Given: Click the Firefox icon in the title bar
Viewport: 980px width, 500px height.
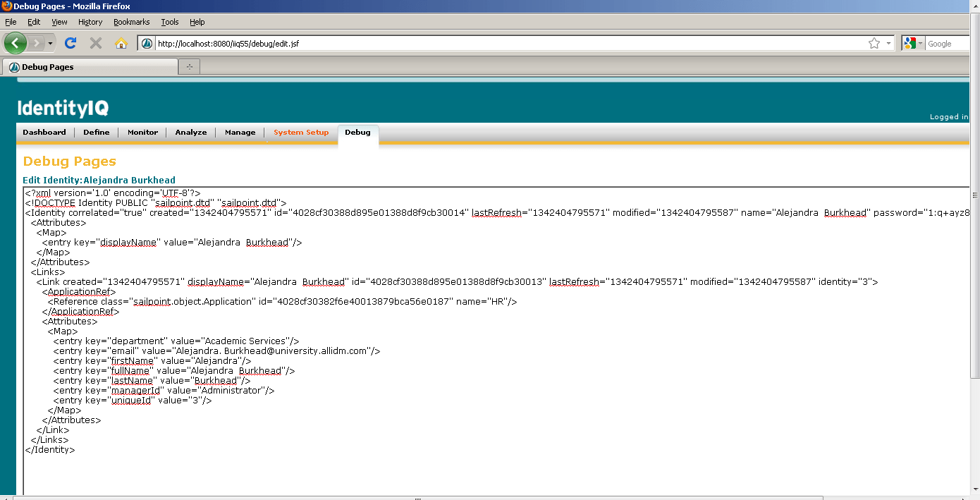Looking at the screenshot, I should click(7, 6).
